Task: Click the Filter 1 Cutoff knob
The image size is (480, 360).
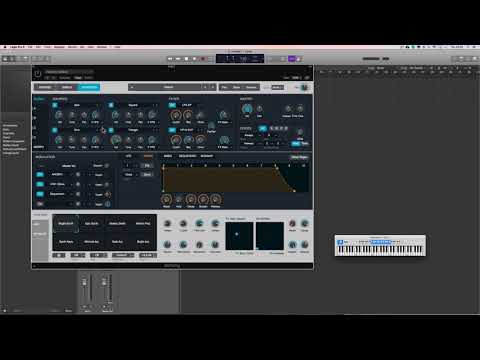Action: click(176, 115)
